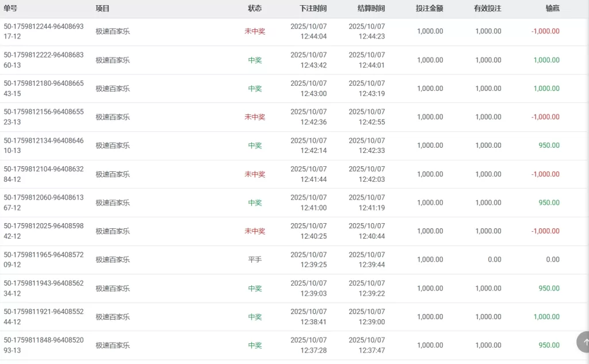Sort by the 下注时间 column header
The image size is (589, 364).
pyautogui.click(x=313, y=9)
